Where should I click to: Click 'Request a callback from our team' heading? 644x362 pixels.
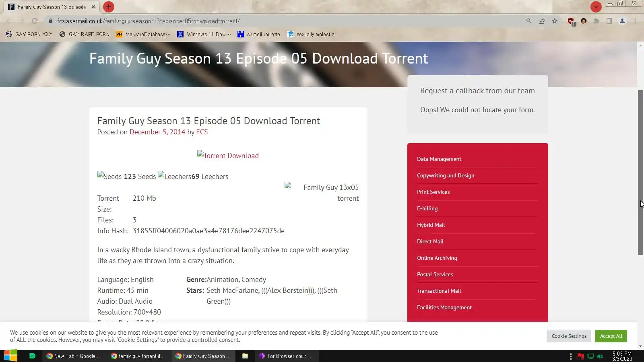coord(477,91)
